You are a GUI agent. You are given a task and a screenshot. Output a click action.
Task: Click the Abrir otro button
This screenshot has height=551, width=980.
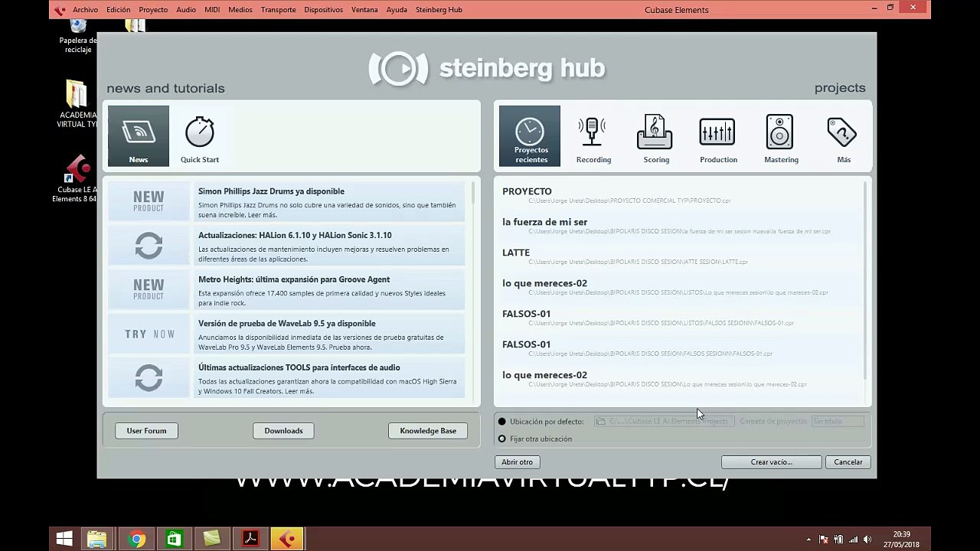click(517, 462)
